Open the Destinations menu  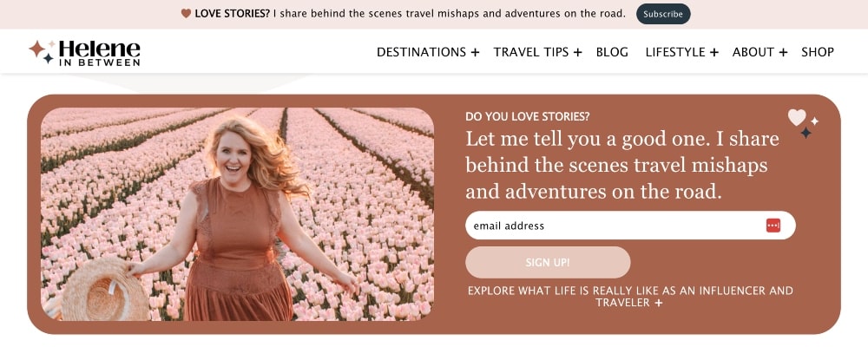click(x=421, y=52)
